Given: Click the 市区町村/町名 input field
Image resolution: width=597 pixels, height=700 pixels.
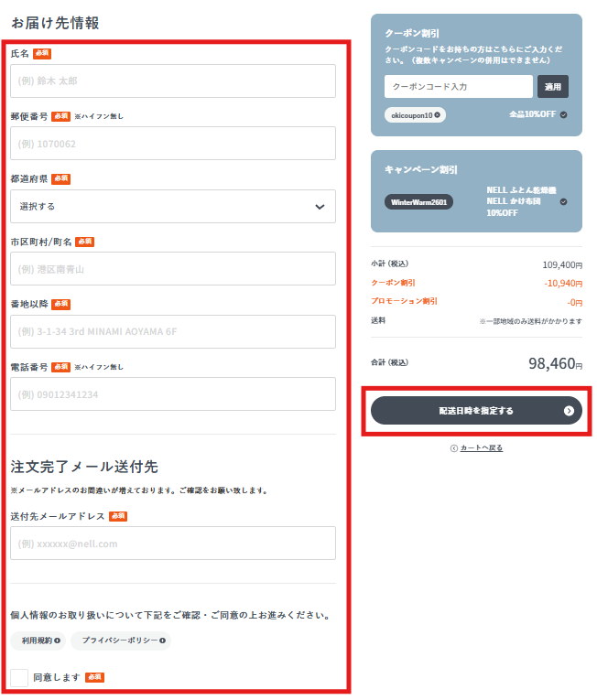Looking at the screenshot, I should coord(173,269).
